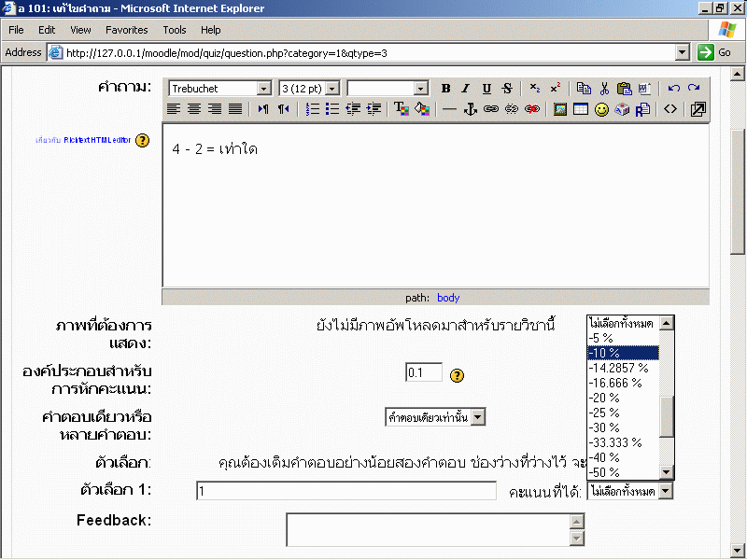Toggle bold formatting in the editor
The image size is (747, 560).
pos(446,89)
